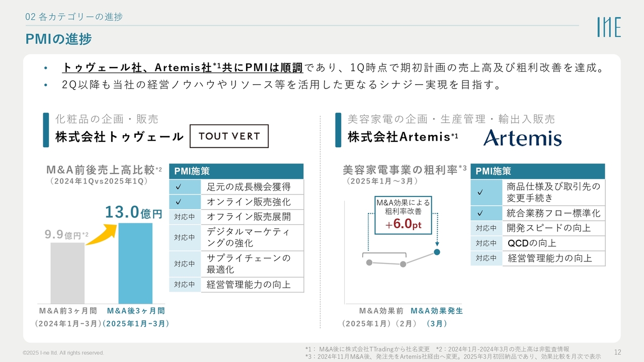Click the underlined text トゥヴェール社、Artemis社共にPMIは順調
The width and height of the screenshot is (644, 362).
click(x=182, y=67)
